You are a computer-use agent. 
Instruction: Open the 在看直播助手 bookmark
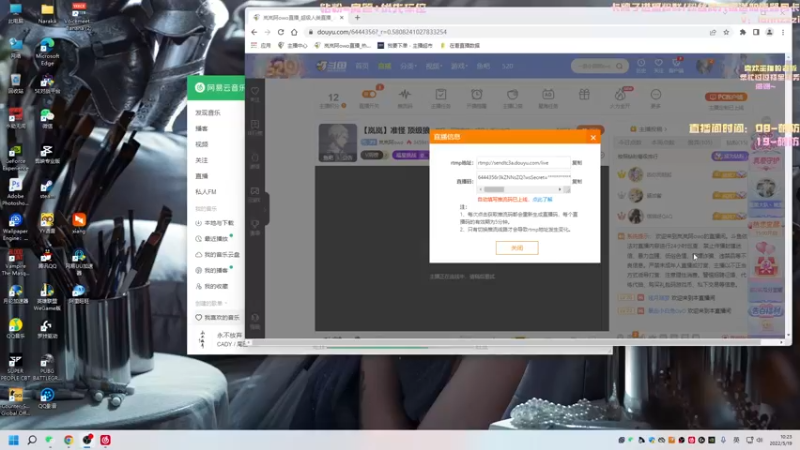tap(460, 45)
